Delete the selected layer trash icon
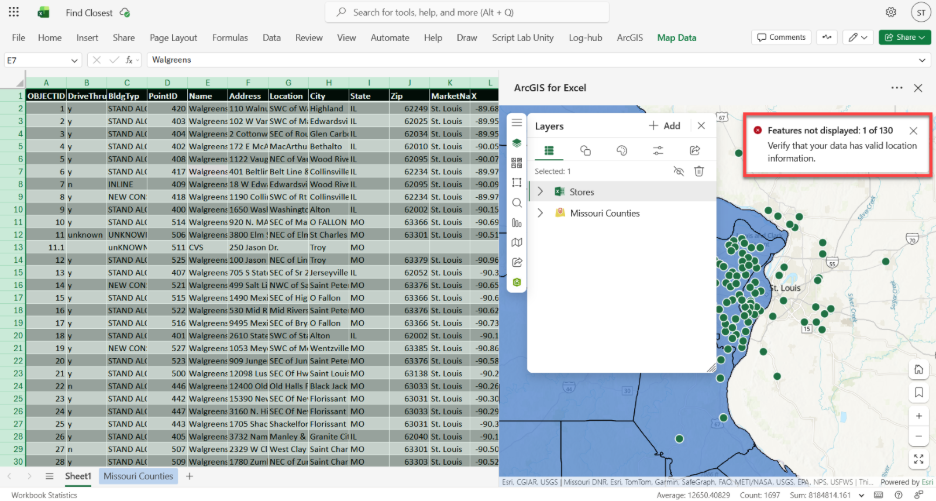The height and width of the screenshot is (501, 936). click(x=699, y=171)
